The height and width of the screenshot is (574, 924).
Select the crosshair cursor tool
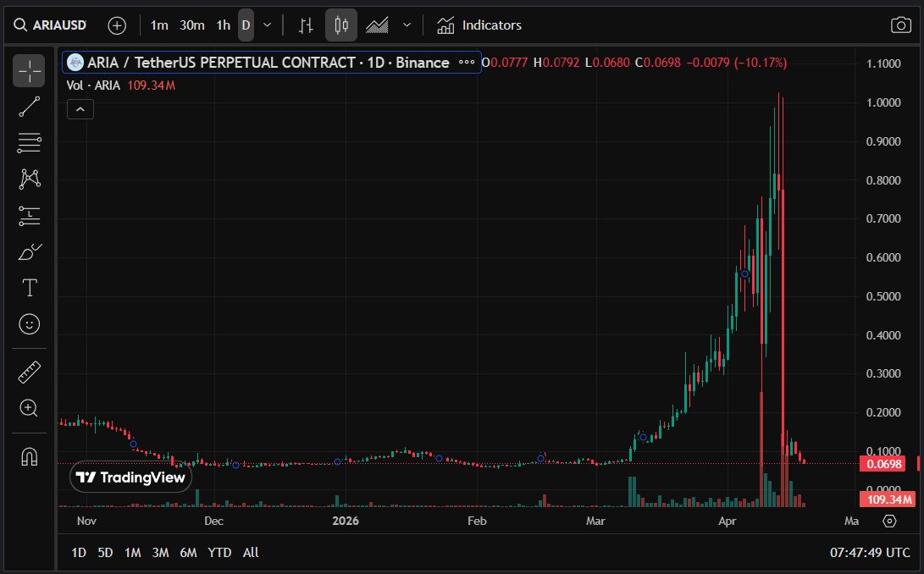[29, 71]
